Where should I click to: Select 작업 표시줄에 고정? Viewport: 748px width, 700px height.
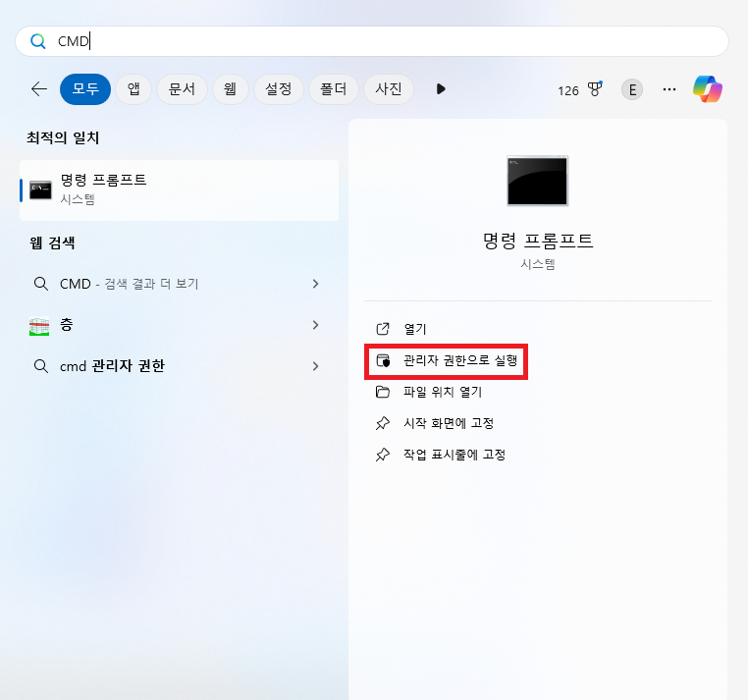tap(454, 455)
